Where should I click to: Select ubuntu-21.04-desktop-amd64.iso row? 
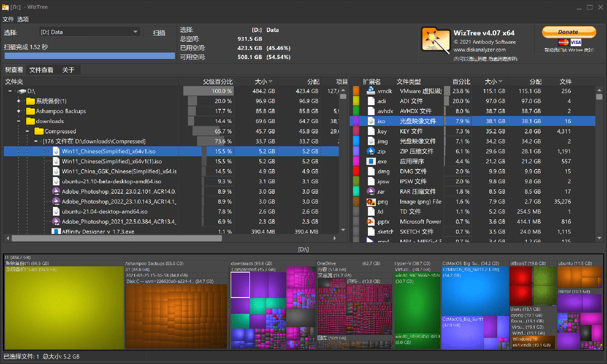pos(171,212)
